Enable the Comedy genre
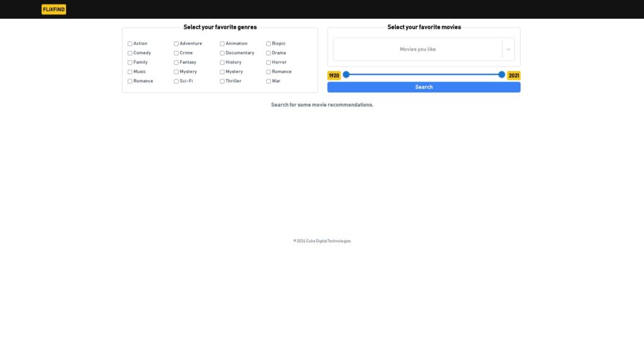Image resolution: width=644 pixels, height=362 pixels. 130,53
